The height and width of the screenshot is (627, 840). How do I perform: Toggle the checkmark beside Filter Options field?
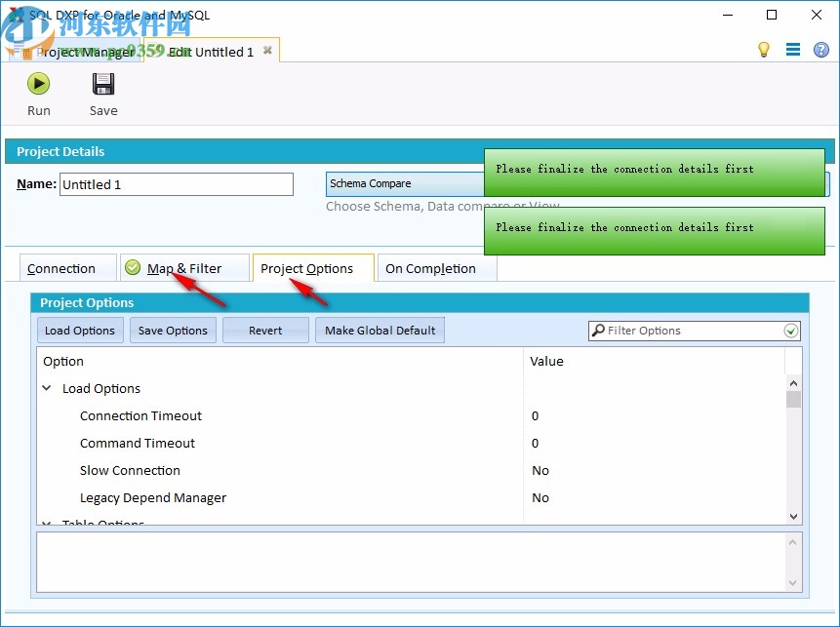click(x=789, y=331)
